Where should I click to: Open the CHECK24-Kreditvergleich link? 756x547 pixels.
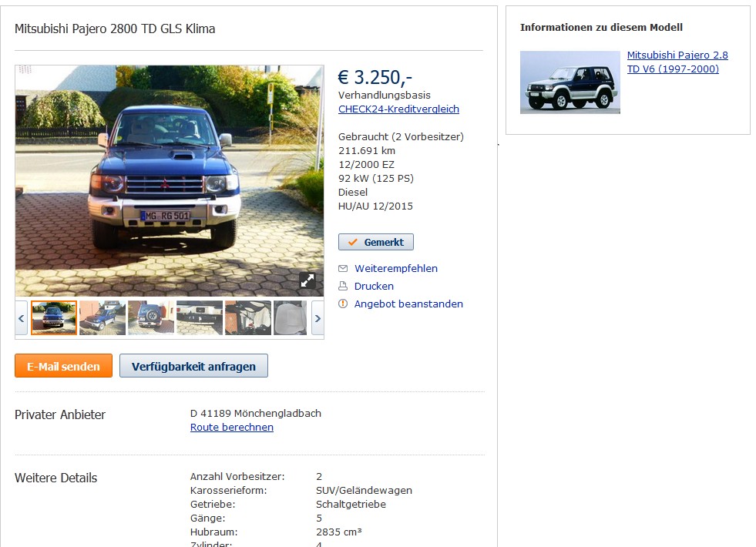(x=398, y=109)
